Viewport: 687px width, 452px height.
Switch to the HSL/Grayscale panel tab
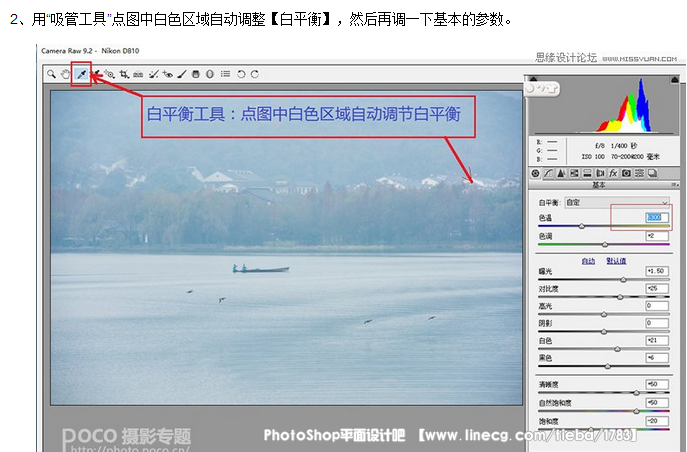click(x=574, y=173)
